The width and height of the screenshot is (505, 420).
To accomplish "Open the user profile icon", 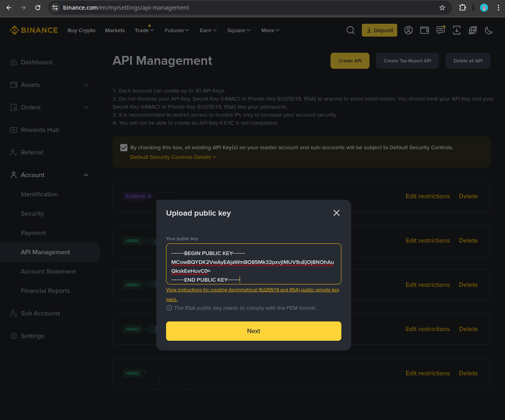I will point(409,30).
